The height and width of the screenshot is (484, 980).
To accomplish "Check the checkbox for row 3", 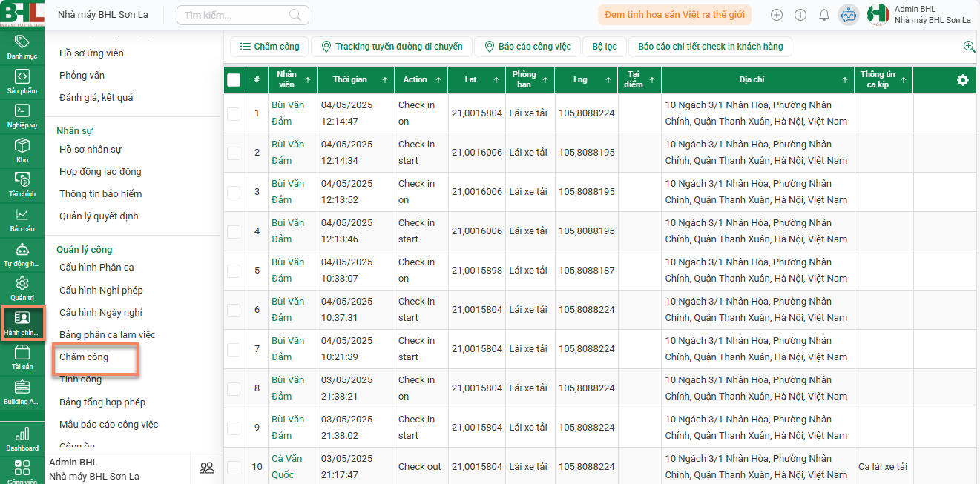I will click(234, 192).
